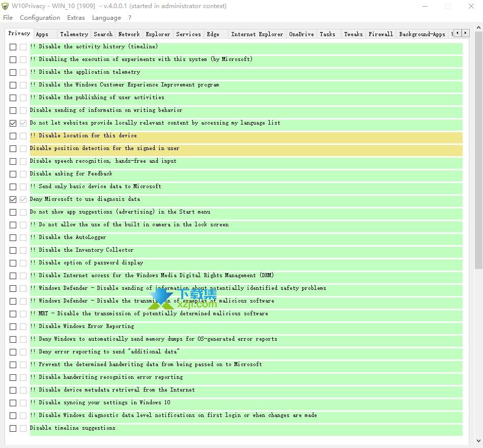Check 'Disable the activity history (timeline)' checkbox
The height and width of the screenshot is (448, 483).
(x=13, y=47)
